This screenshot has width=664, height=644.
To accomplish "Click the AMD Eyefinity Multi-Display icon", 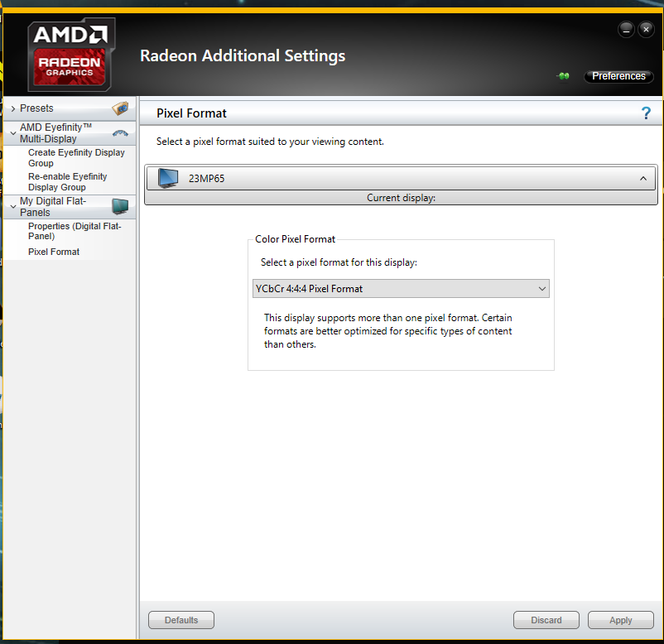I will [120, 133].
